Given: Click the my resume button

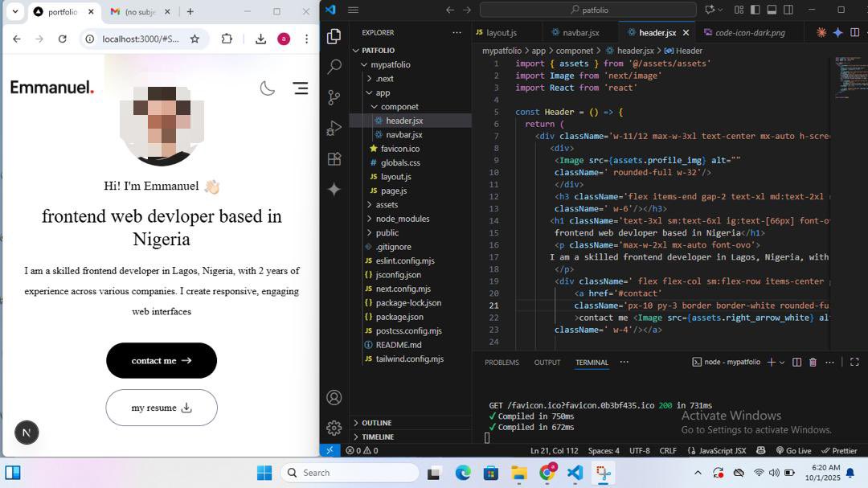Looking at the screenshot, I should click(161, 408).
